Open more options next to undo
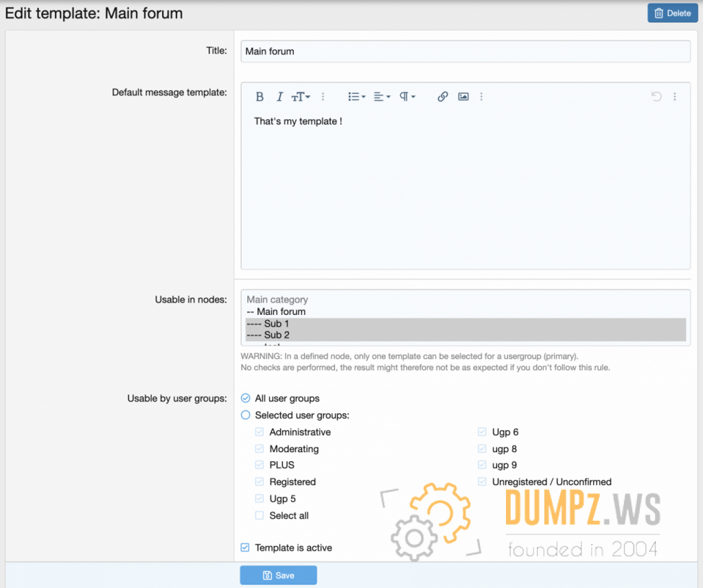The width and height of the screenshot is (703, 588). tap(675, 97)
